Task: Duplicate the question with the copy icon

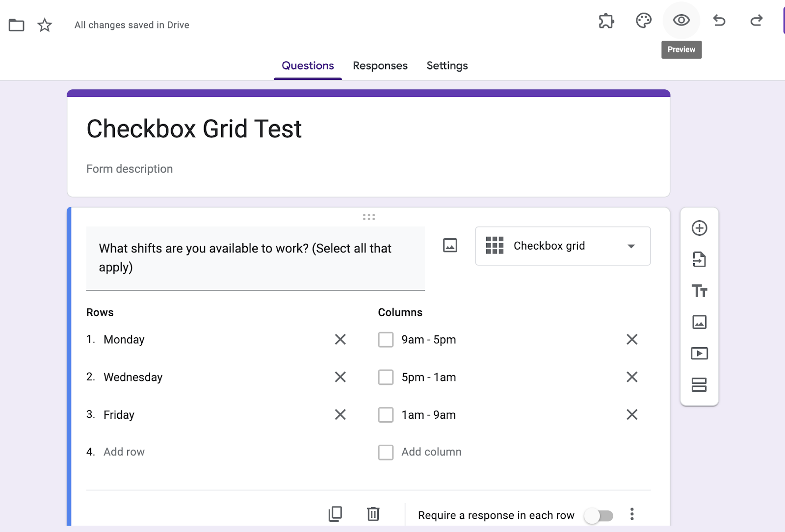Action: 335,514
